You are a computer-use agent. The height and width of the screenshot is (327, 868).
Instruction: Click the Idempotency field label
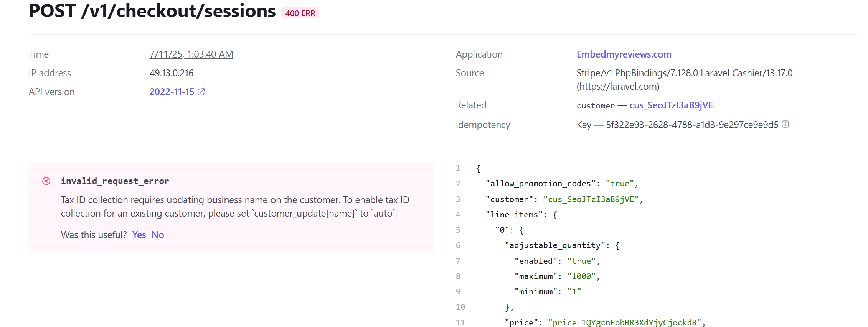(x=483, y=125)
